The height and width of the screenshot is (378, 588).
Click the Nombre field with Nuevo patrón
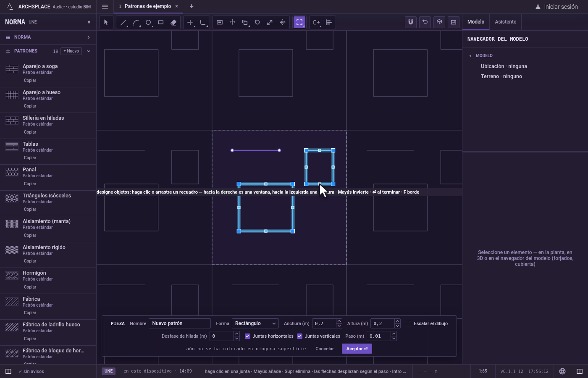coord(180,323)
